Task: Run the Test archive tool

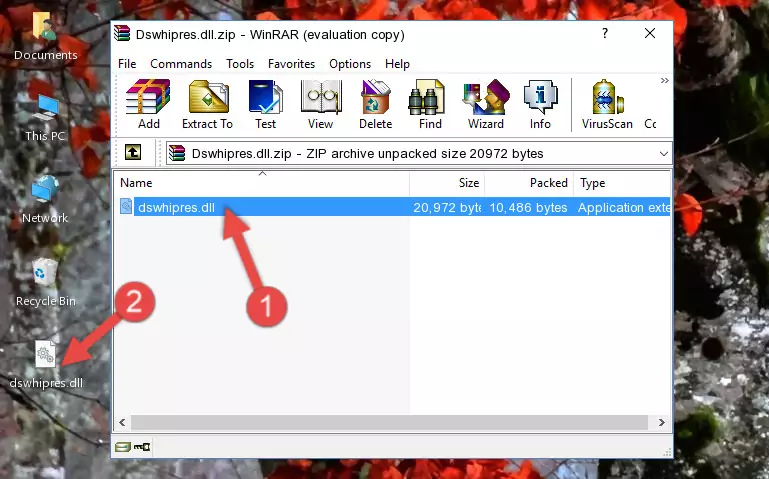Action: [x=265, y=104]
